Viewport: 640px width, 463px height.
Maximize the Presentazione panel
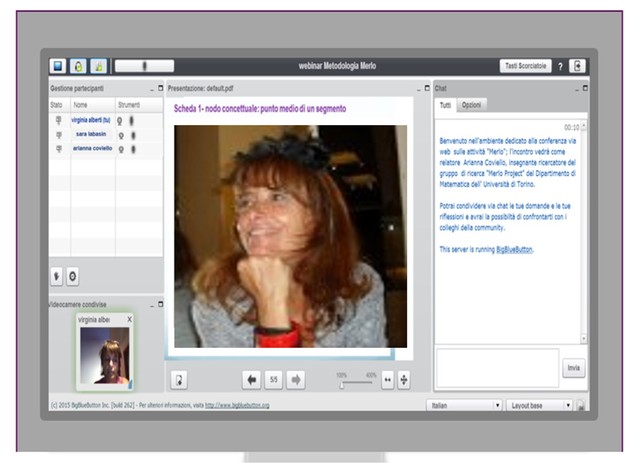[427, 88]
